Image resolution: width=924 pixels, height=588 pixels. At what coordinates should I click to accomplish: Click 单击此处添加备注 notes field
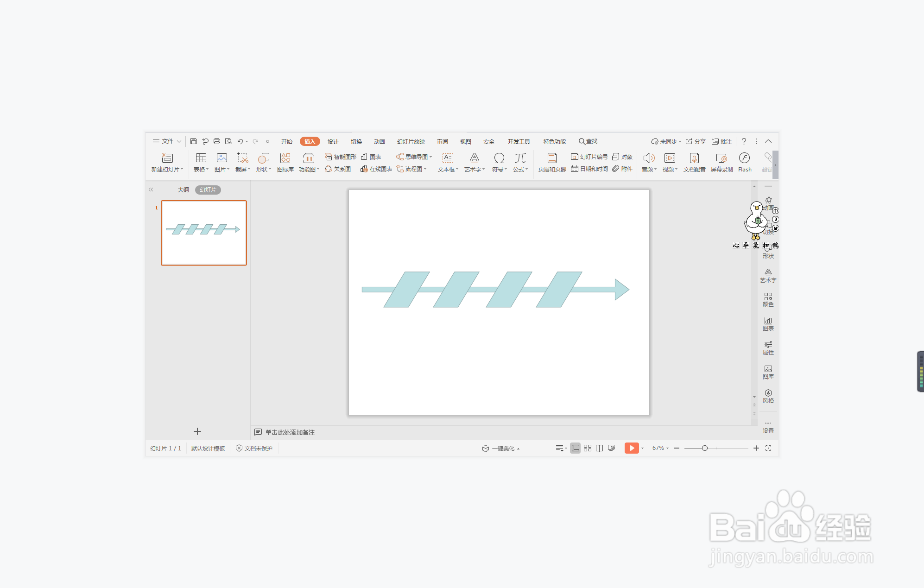[x=290, y=432]
